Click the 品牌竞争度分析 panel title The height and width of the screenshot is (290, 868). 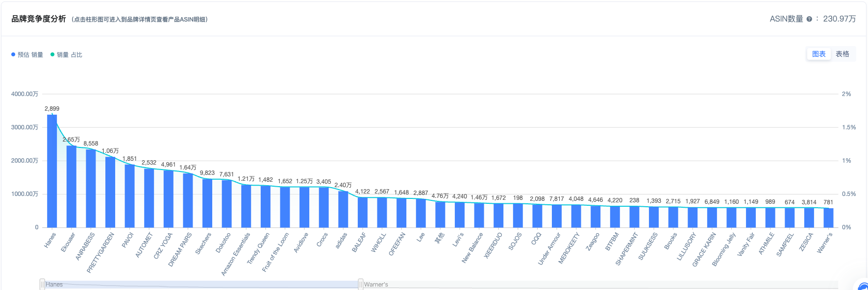click(39, 19)
